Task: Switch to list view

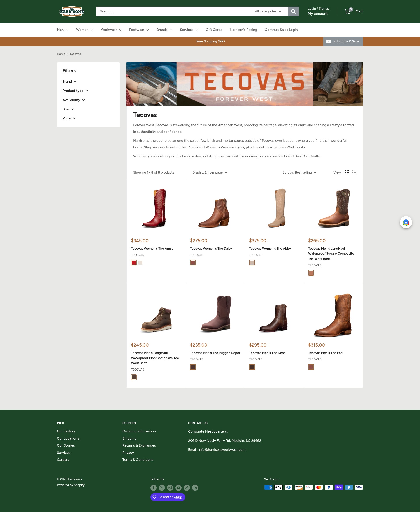Action: 354,172
